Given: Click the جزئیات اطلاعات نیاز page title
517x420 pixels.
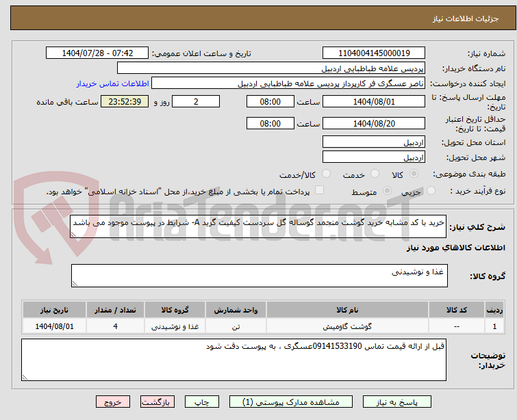Looking at the screenshot, I should [465, 18].
